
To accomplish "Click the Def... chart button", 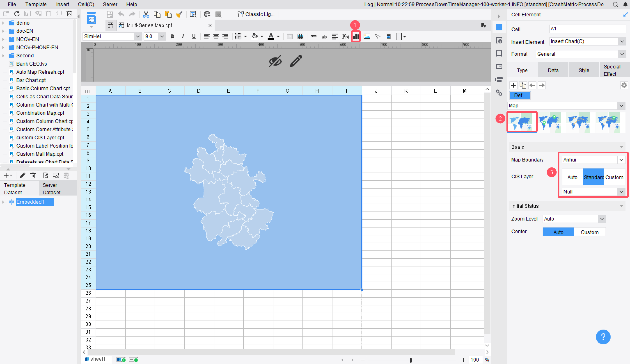I will coord(520,95).
